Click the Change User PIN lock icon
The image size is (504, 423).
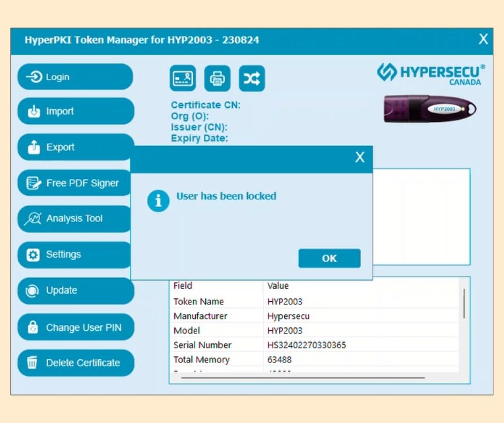(x=33, y=327)
